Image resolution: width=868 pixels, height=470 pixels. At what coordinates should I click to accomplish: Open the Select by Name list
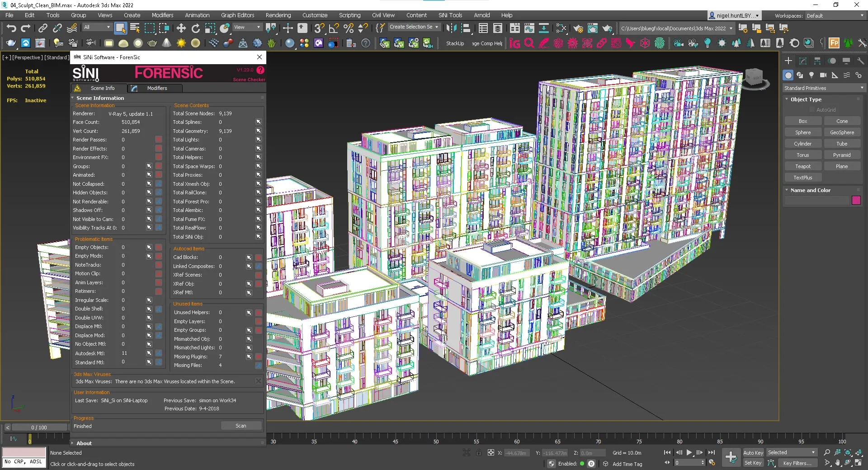point(135,28)
